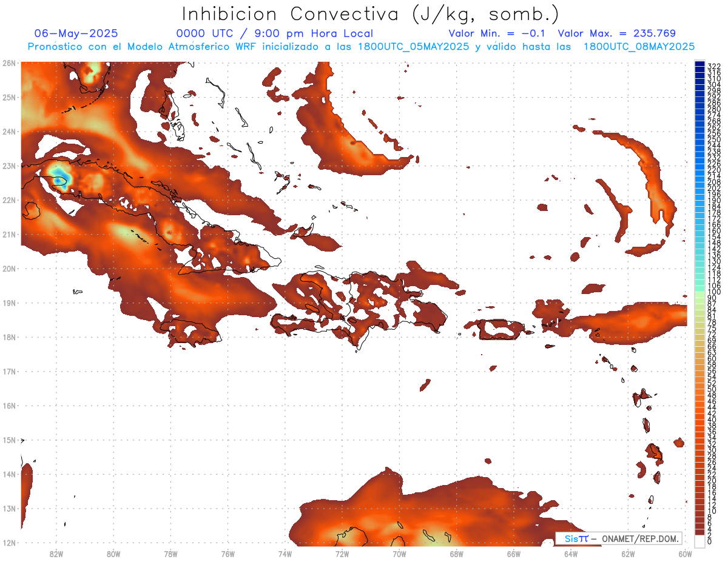The height and width of the screenshot is (562, 728).
Task: Click the 13N latitude label
Action: (x=8, y=508)
